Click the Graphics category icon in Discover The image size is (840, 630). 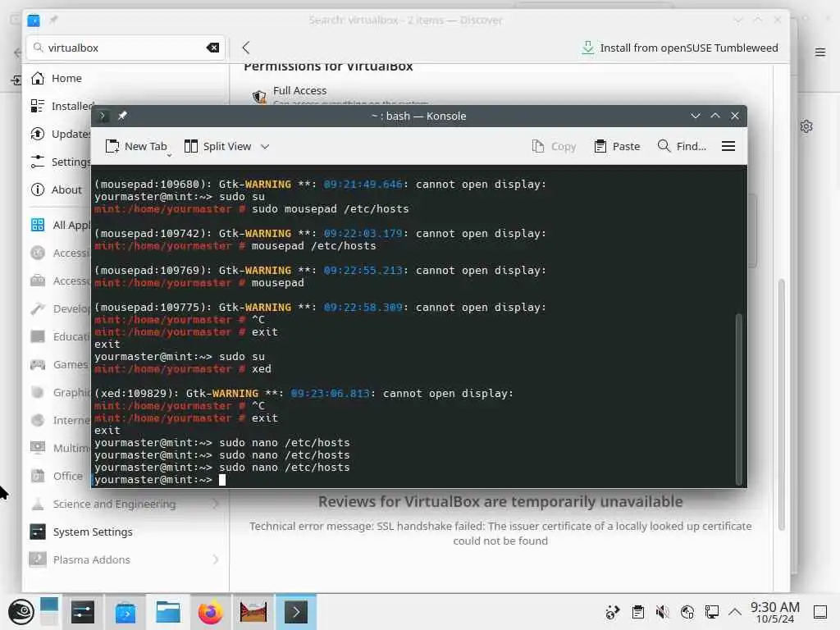38,392
